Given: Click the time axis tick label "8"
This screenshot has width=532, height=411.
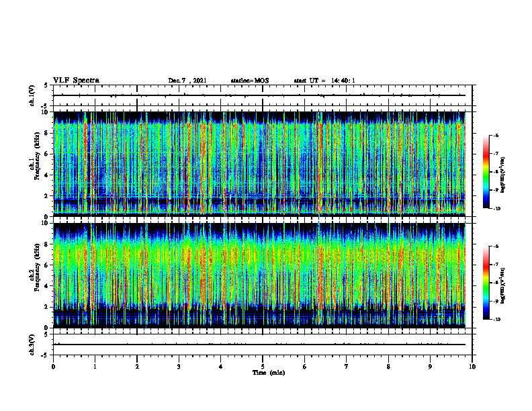Looking at the screenshot, I should tap(388, 367).
